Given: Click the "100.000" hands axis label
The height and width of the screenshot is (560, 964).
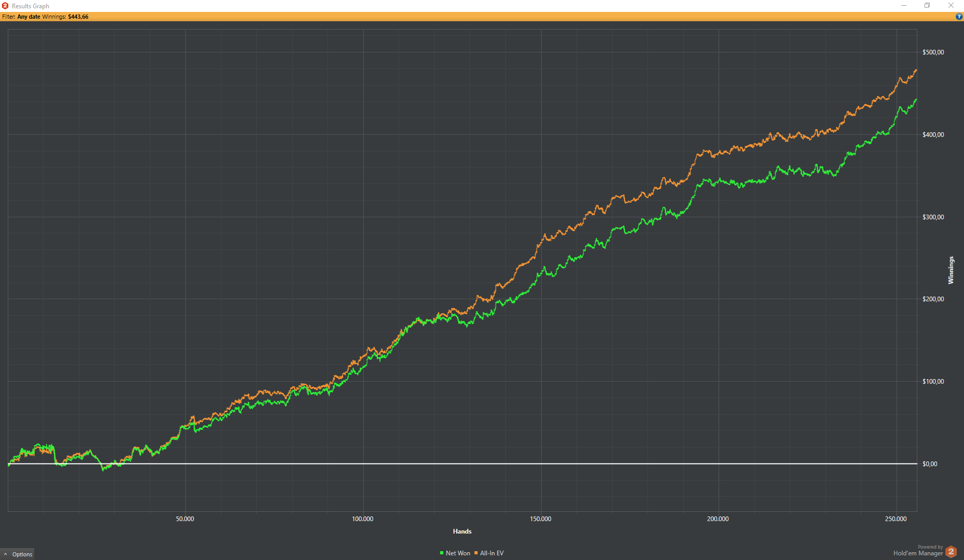Looking at the screenshot, I should tap(363, 519).
